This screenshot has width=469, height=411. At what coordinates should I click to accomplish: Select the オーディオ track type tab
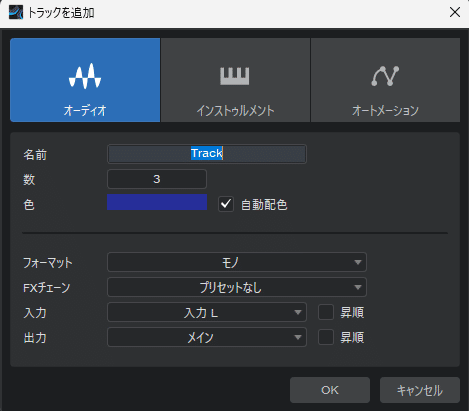pos(85,80)
